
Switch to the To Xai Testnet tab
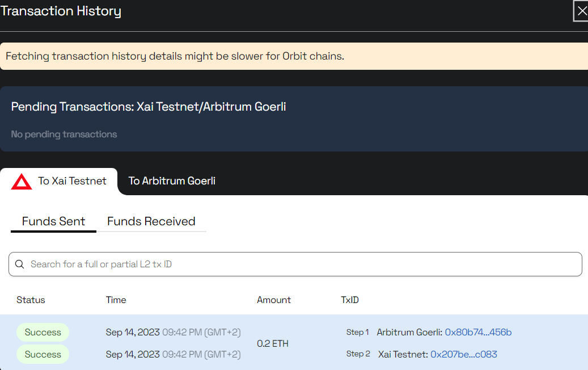click(59, 181)
